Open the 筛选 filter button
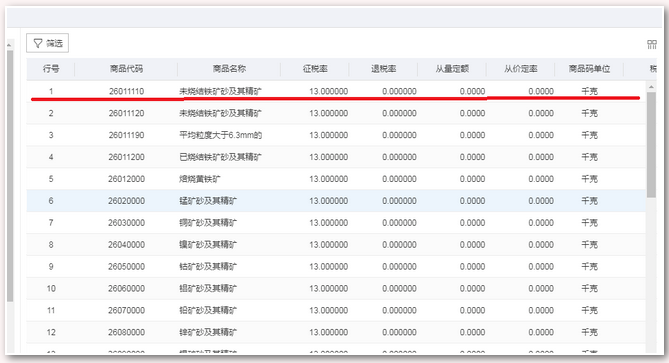Image resolution: width=669 pixels, height=363 pixels. click(47, 43)
